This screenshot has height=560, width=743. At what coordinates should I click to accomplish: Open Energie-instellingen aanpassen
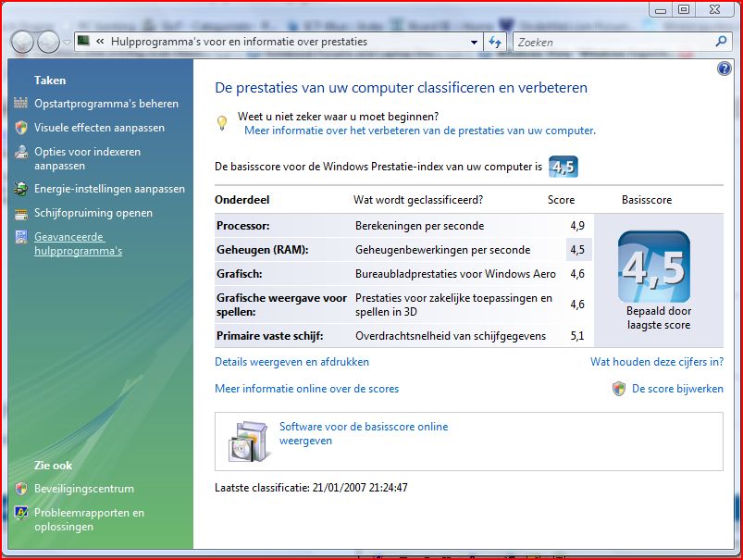109,189
